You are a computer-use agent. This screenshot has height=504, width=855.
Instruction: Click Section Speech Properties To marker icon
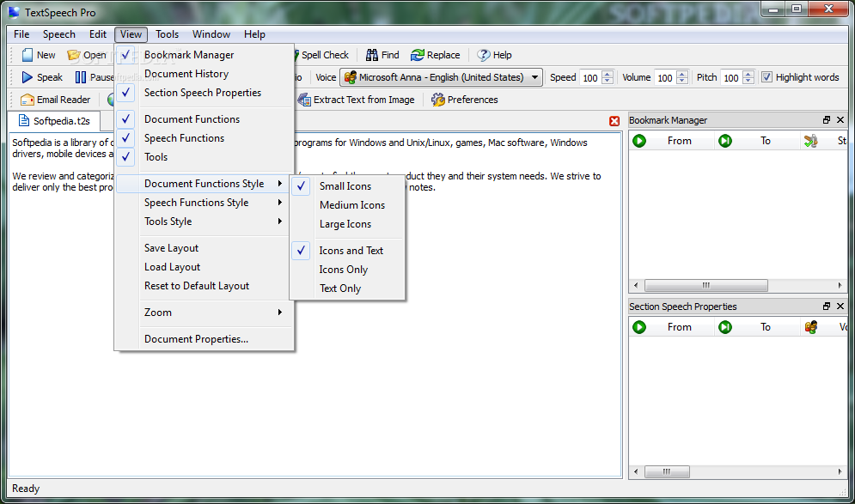point(725,327)
